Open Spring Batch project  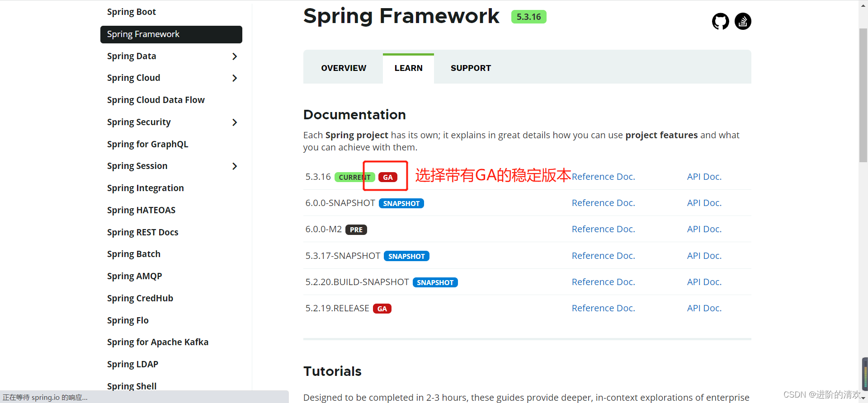133,254
